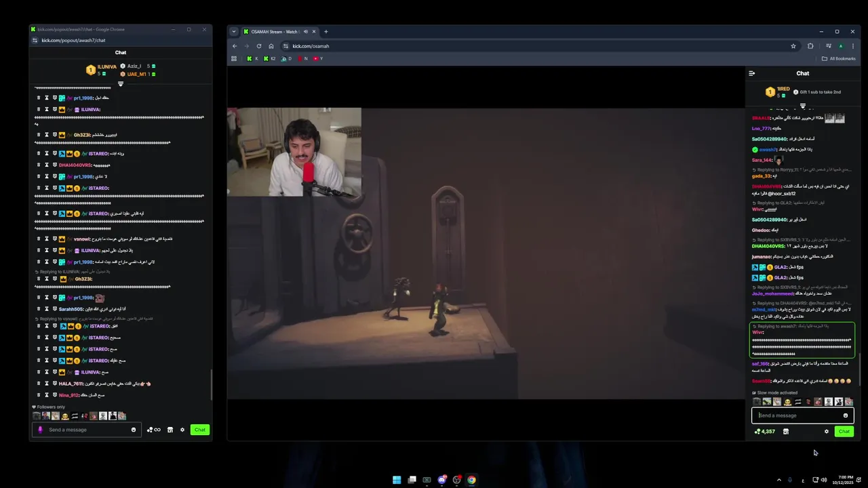Collapse main chat with the sidebar icon
Image resolution: width=868 pixels, height=488 pixels.
[x=751, y=73]
